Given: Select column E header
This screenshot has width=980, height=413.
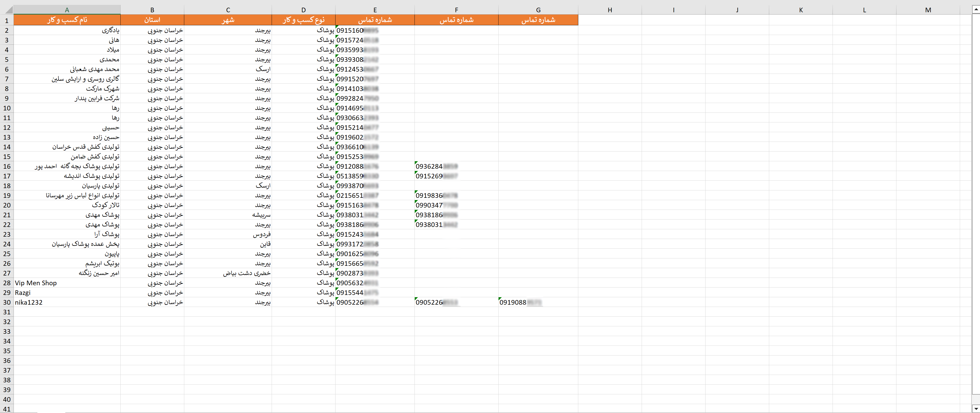Looking at the screenshot, I should [x=375, y=10].
